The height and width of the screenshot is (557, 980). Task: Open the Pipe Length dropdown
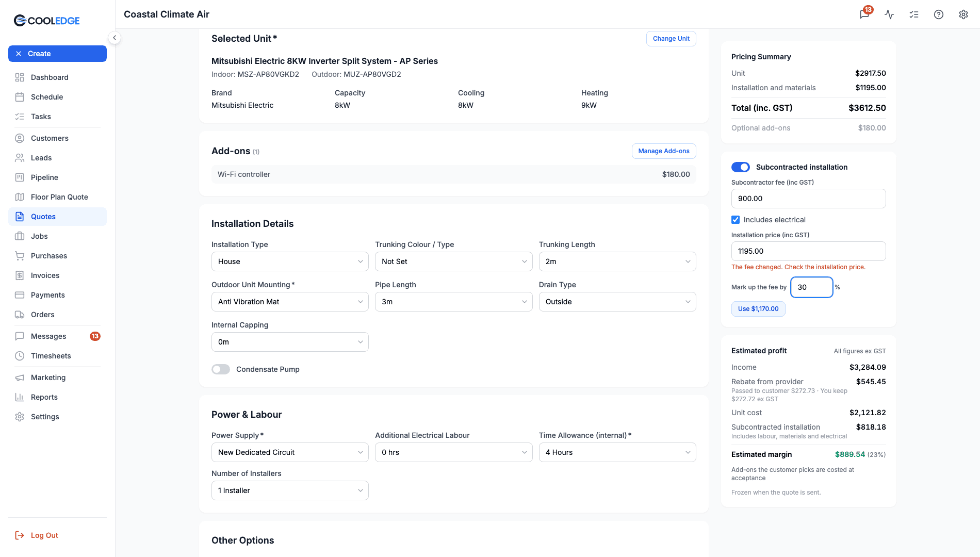tap(453, 302)
